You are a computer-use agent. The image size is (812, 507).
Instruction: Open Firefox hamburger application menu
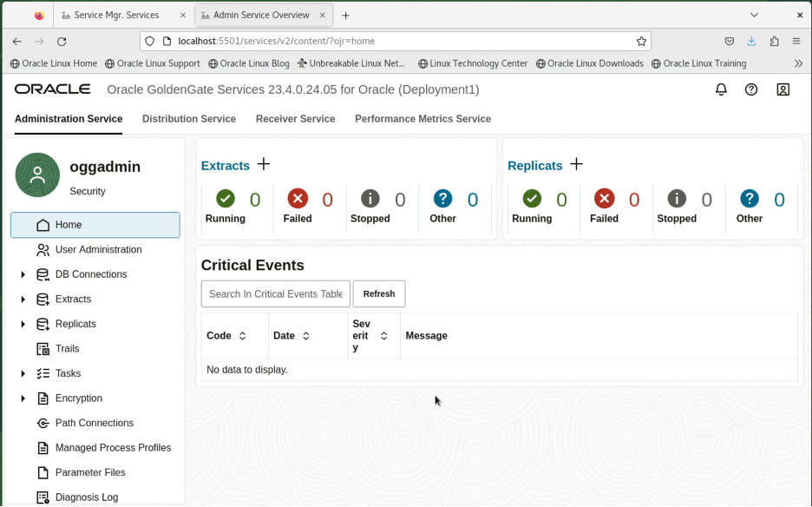[x=796, y=42]
